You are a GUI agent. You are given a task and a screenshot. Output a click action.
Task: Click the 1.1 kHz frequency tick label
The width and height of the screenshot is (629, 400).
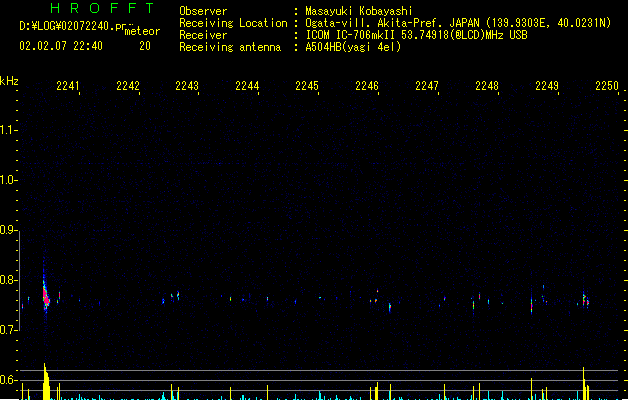point(8,130)
